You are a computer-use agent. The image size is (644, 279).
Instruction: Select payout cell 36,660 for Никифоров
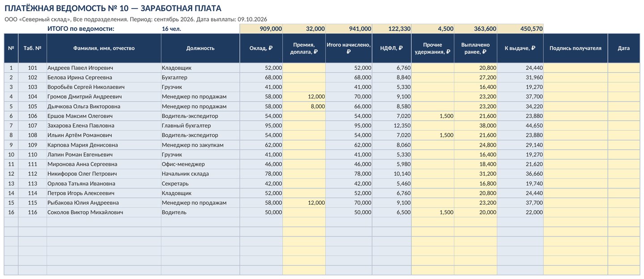point(521,173)
